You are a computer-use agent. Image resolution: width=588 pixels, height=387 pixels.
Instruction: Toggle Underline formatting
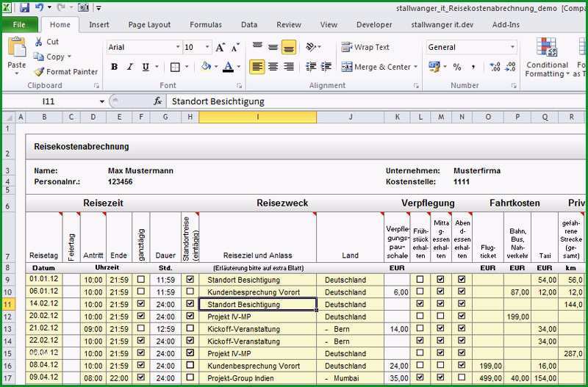click(x=146, y=67)
